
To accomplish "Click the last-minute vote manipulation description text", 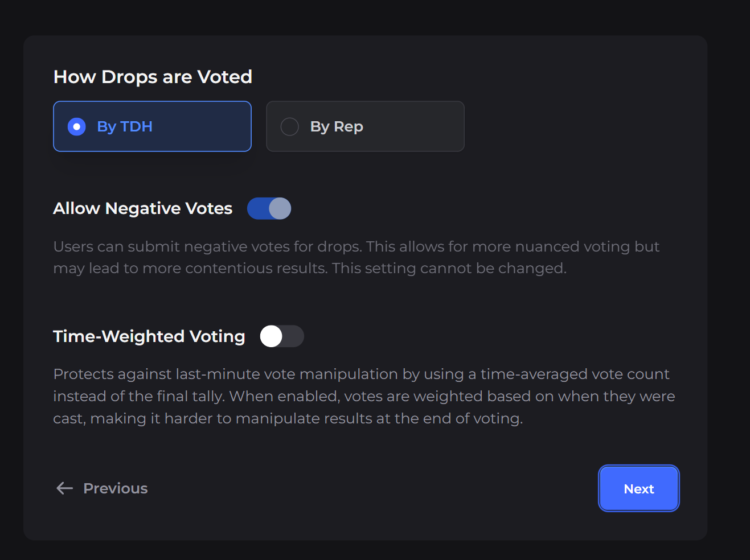I will tap(363, 396).
